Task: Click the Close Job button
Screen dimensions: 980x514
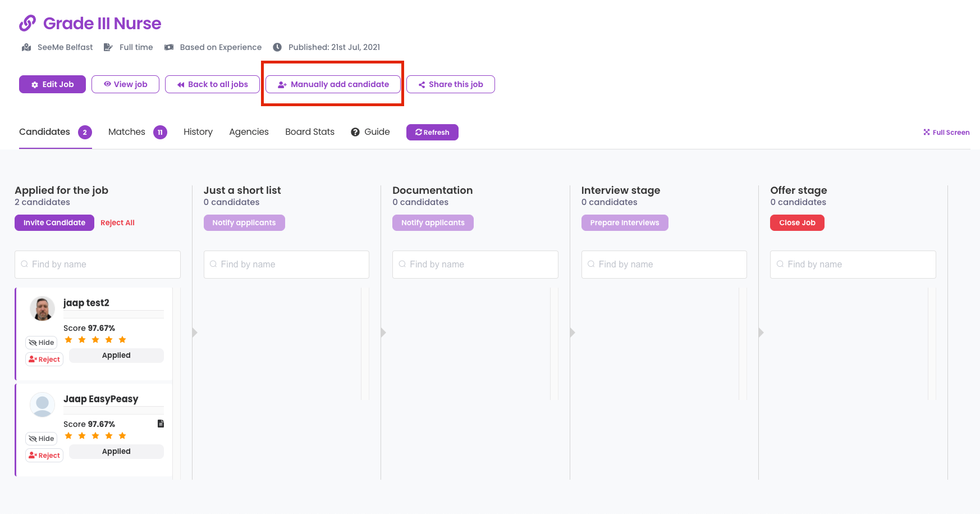Action: coord(797,223)
